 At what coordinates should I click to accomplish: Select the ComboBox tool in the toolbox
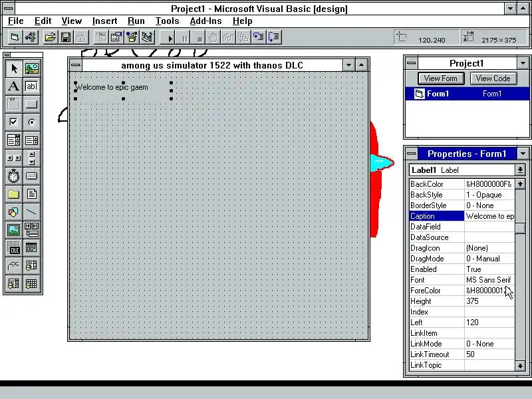pos(14,140)
